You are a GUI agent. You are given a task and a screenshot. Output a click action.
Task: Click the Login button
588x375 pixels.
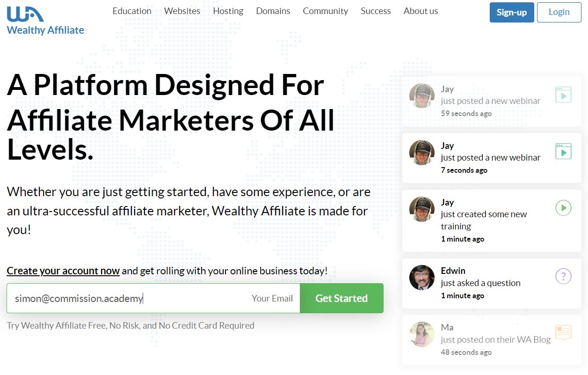(559, 12)
